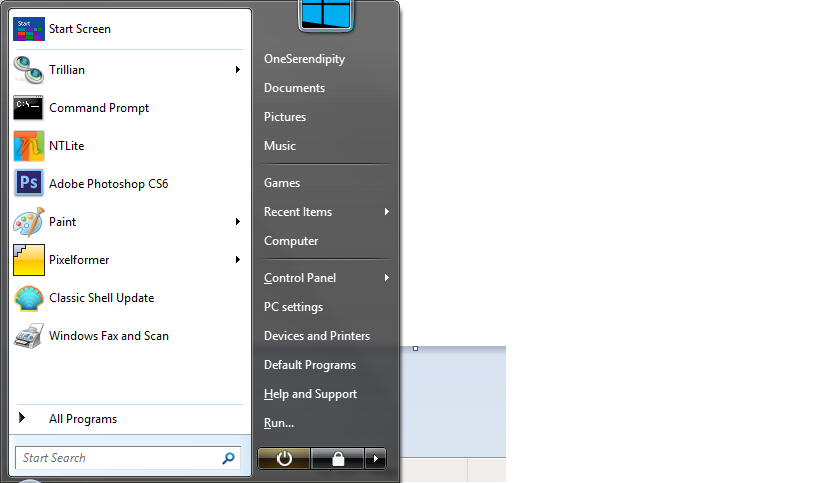Image resolution: width=819 pixels, height=483 pixels.
Task: Open Adobe Photoshop CS6 Ps icon
Action: (x=29, y=184)
